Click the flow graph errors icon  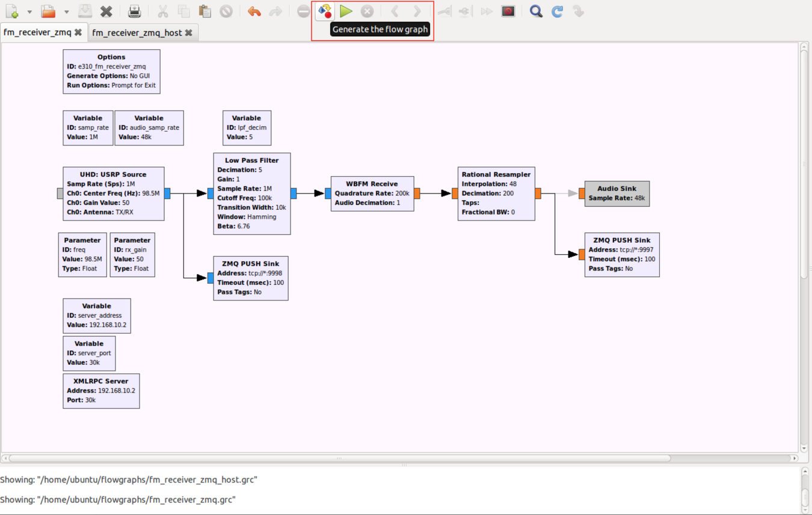pos(304,11)
